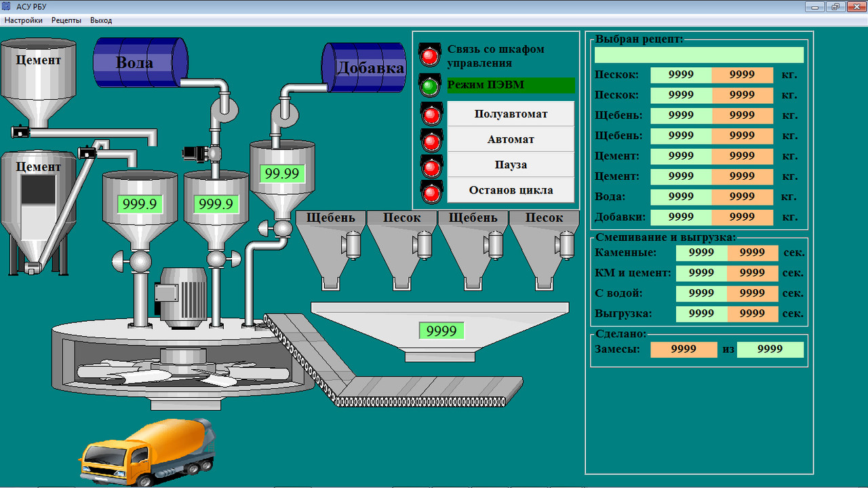Click the Полуавтомат mode button
The height and width of the screenshot is (488, 868).
(x=511, y=114)
